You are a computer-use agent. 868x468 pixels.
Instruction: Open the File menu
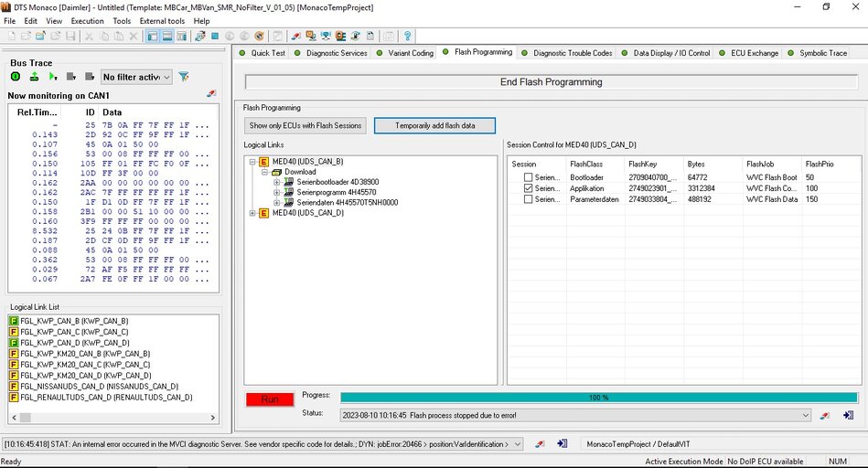9,21
